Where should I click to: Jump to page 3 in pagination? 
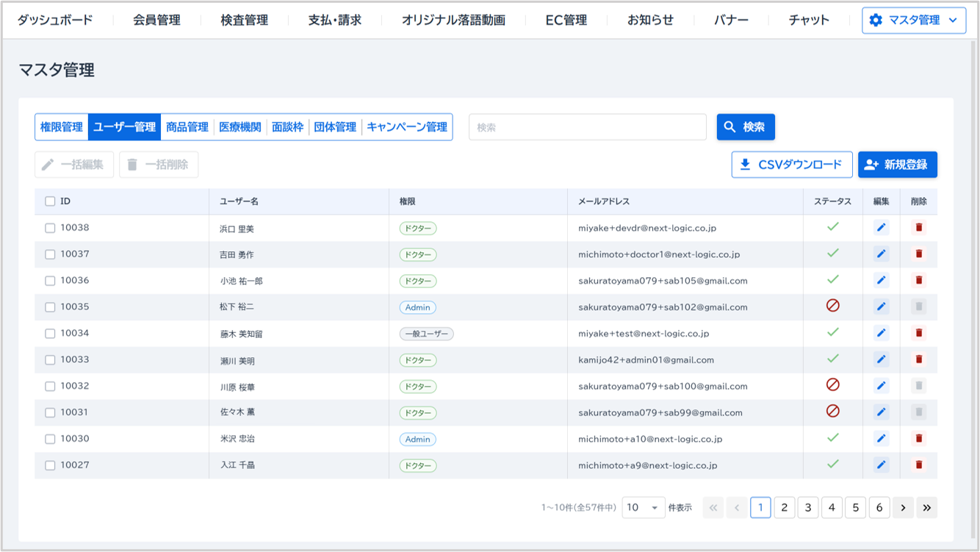pyautogui.click(x=807, y=508)
